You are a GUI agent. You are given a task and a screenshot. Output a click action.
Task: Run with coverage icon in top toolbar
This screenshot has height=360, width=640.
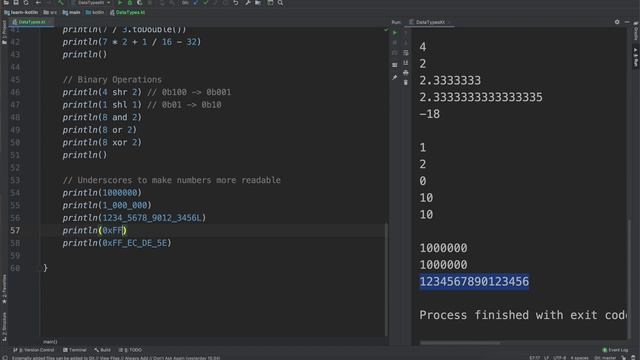140,2
